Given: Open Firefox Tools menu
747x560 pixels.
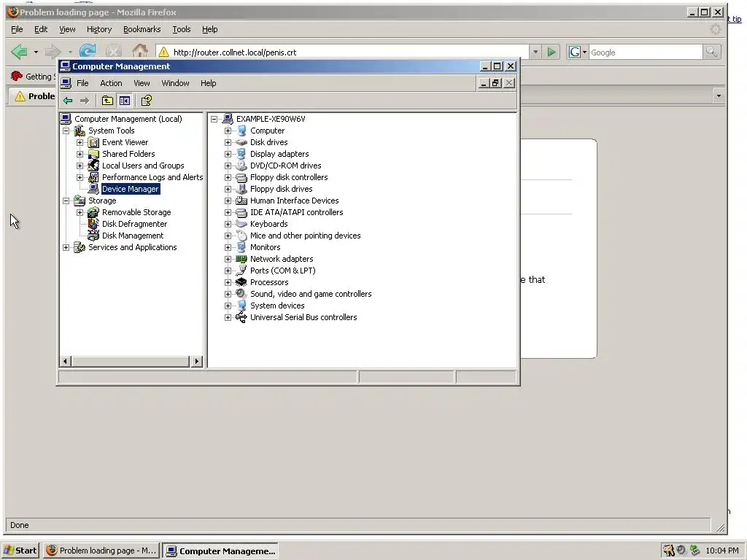Looking at the screenshot, I should [x=182, y=29].
